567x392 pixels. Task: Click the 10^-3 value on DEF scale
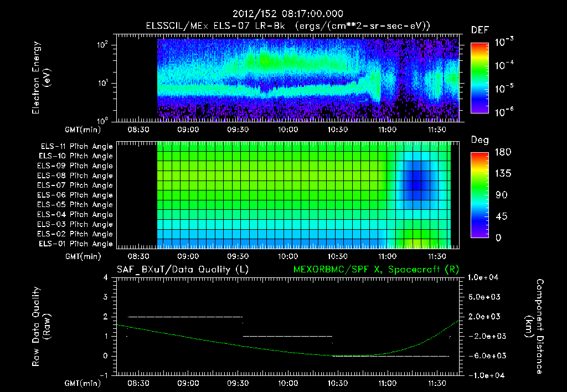pyautogui.click(x=504, y=42)
